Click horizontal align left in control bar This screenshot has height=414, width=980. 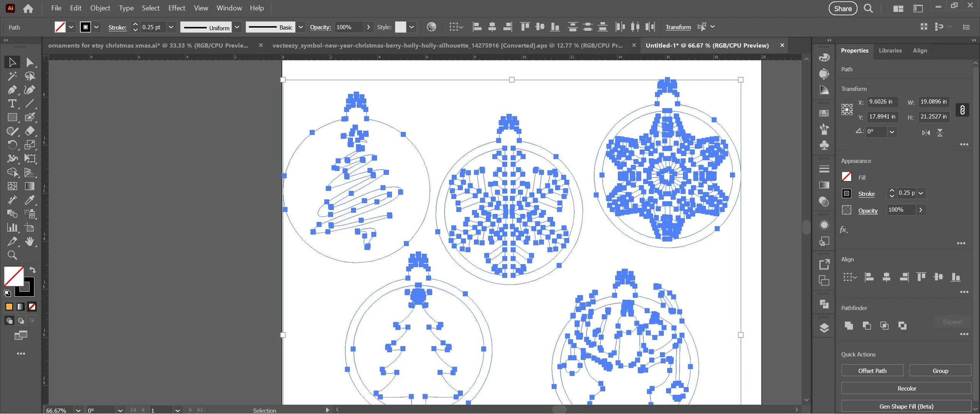coord(477,27)
